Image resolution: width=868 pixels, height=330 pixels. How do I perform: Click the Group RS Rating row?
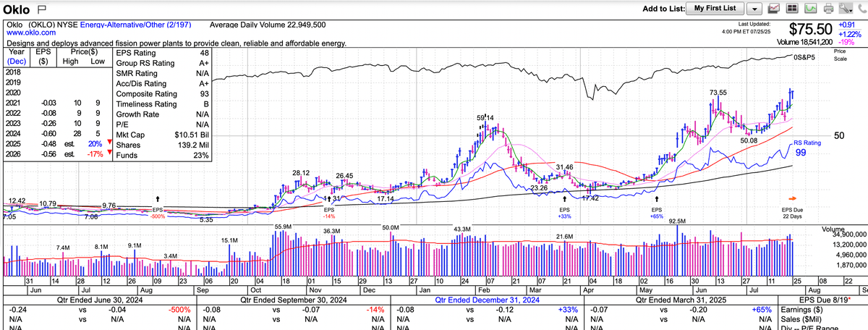(x=162, y=63)
